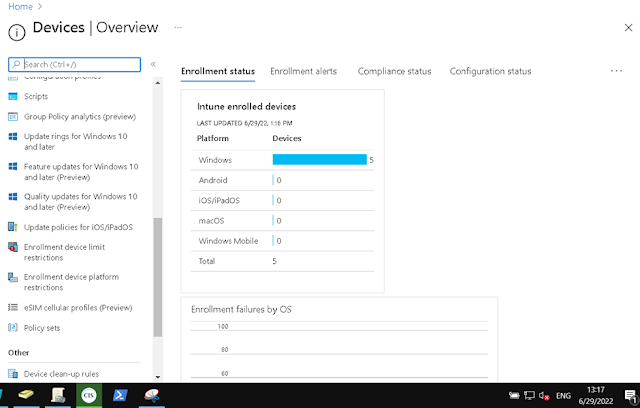Image resolution: width=640 pixels, height=408 pixels.
Task: Switch to the Configuration status tab
Action: pyautogui.click(x=491, y=71)
